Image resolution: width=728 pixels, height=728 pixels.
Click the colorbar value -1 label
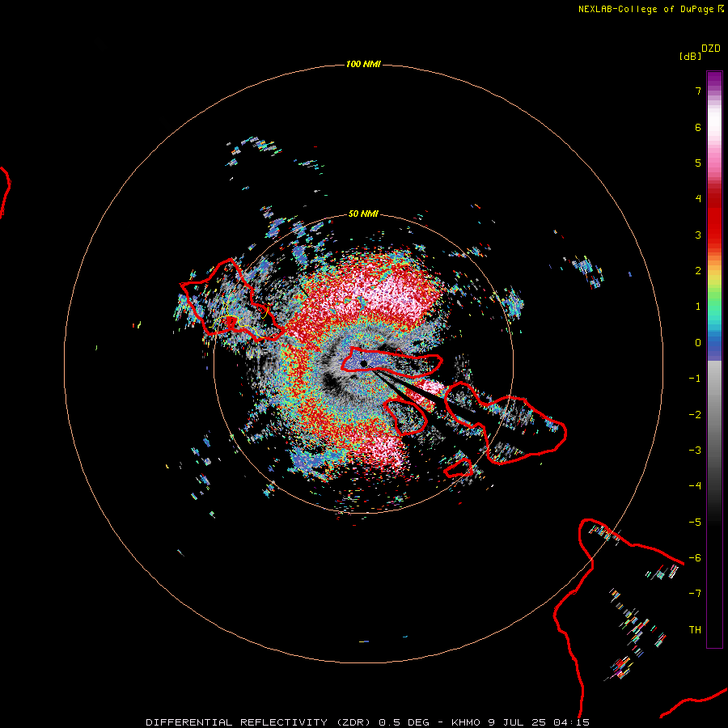695,379
